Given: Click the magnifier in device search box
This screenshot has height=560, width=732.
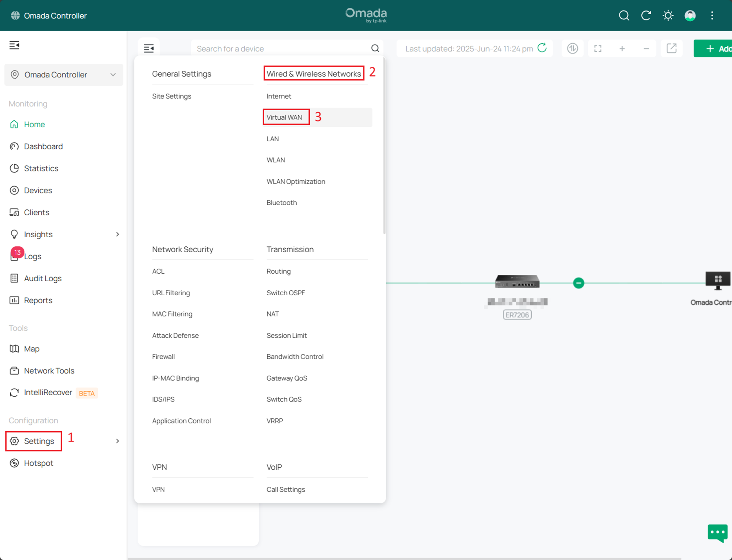Looking at the screenshot, I should pos(375,48).
